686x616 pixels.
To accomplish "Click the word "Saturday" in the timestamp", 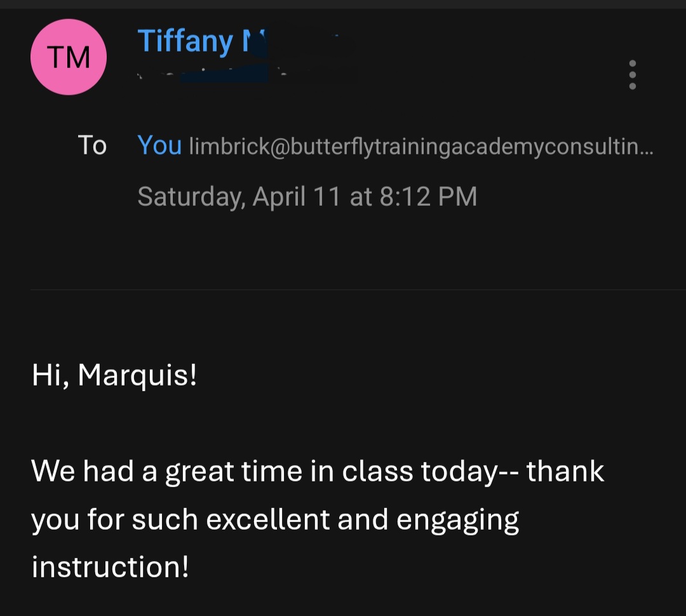I will point(191,197).
